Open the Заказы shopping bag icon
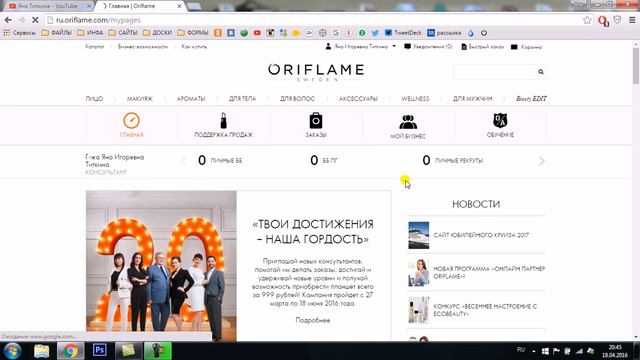The image size is (640, 360). 316,121
